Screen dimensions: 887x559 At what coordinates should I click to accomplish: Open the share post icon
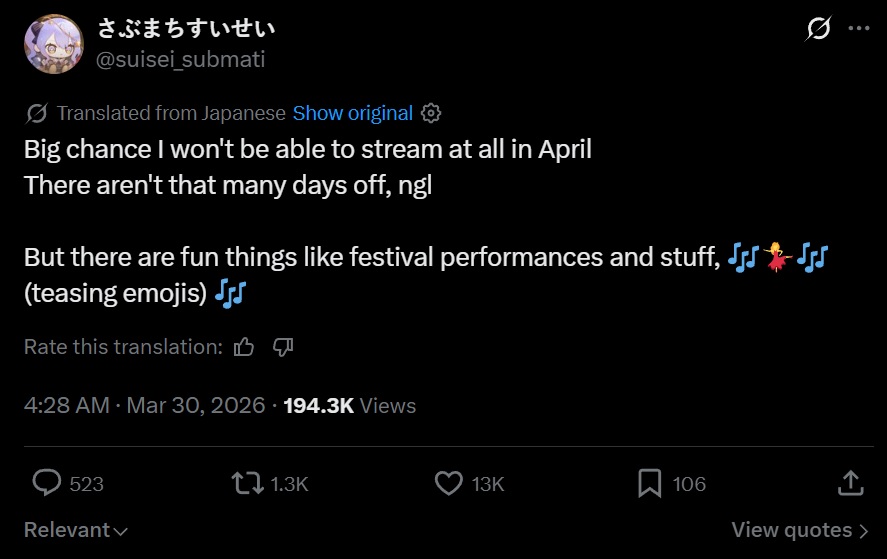pos(849,484)
